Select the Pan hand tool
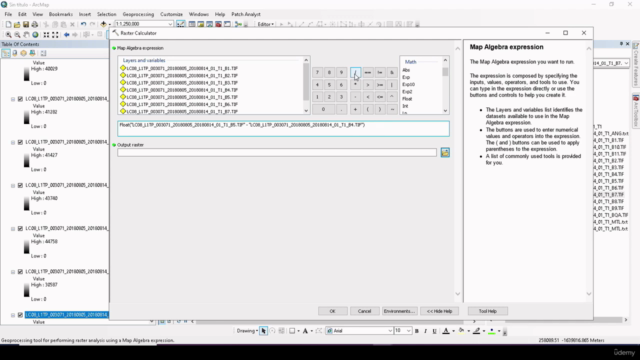 click(26, 35)
